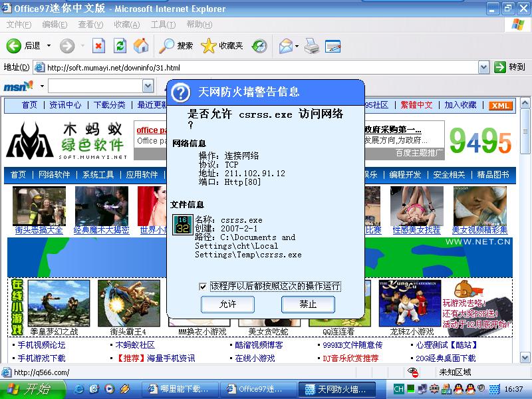Viewport: 532px width, 399px height.
Task: Open 收藏(A) menu
Action: [126, 25]
